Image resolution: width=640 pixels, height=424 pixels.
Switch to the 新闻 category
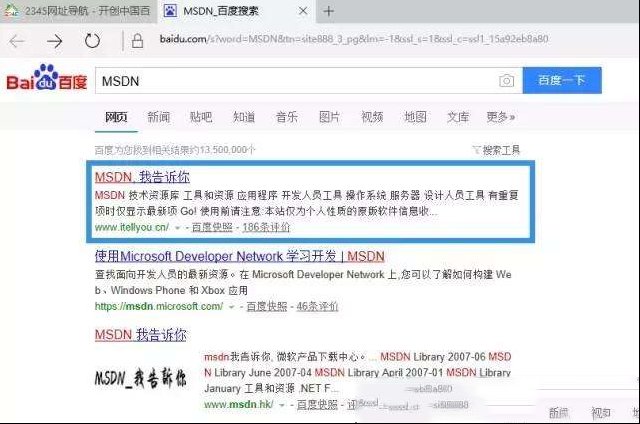click(x=158, y=118)
